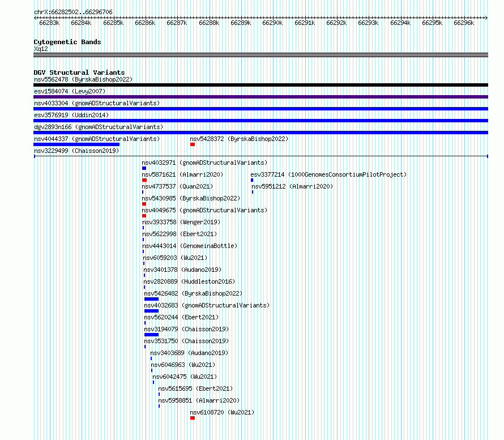This screenshot has height=440, width=504.
Task: Click nsv4049675 (gnomADStructuralVariants) label
Action: pyautogui.click(x=205, y=210)
